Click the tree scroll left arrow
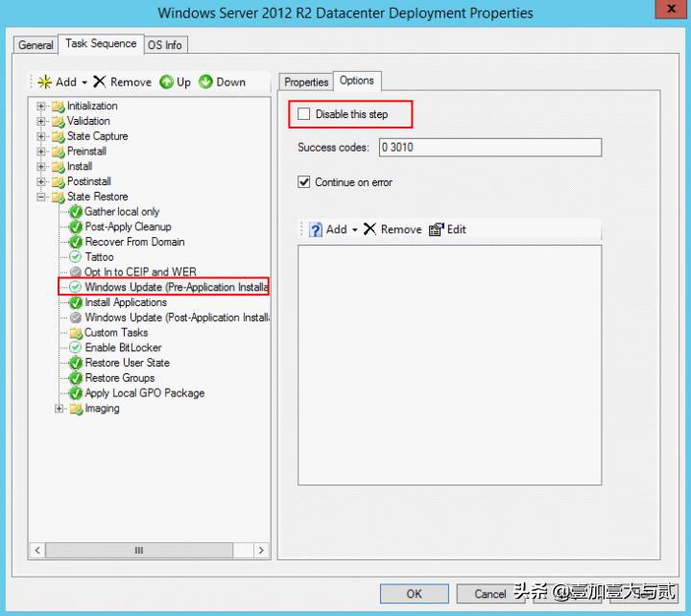Screen dimensions: 691x616 [37, 551]
